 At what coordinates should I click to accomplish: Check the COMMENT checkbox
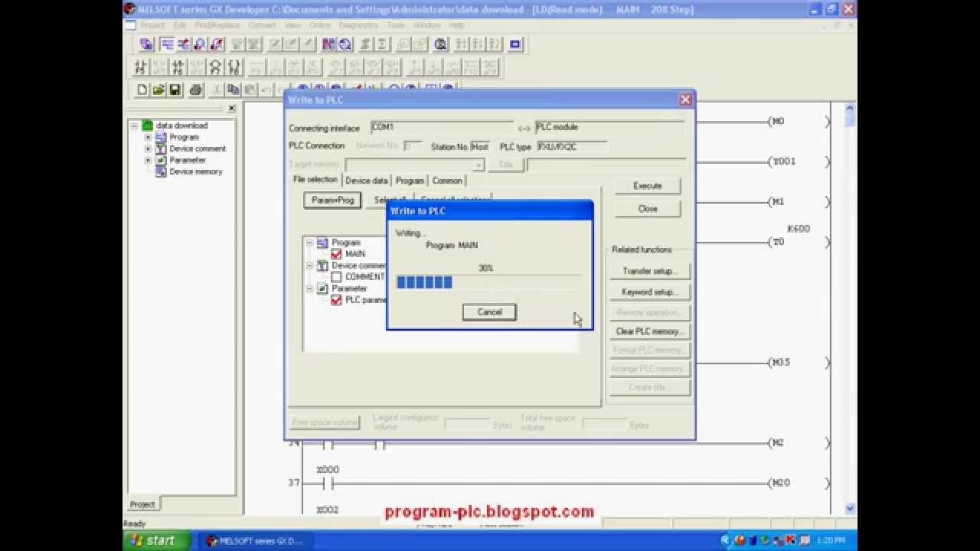336,277
